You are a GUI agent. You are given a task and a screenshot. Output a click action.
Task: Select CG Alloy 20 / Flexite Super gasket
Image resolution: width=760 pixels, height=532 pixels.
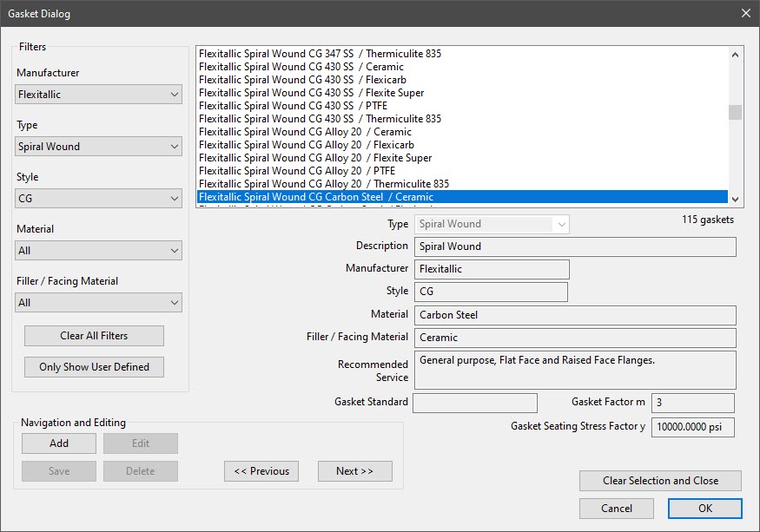click(x=462, y=158)
